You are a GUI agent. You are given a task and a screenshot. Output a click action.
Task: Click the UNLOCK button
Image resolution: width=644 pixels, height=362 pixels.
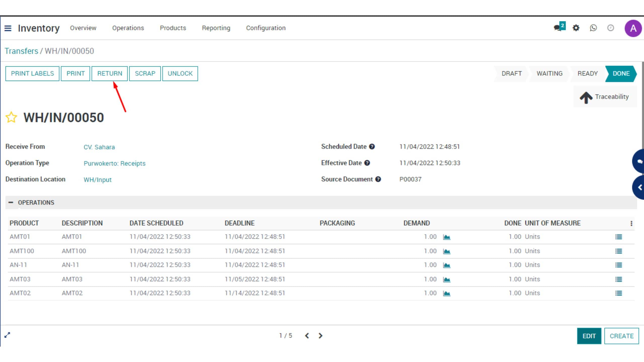pos(180,73)
